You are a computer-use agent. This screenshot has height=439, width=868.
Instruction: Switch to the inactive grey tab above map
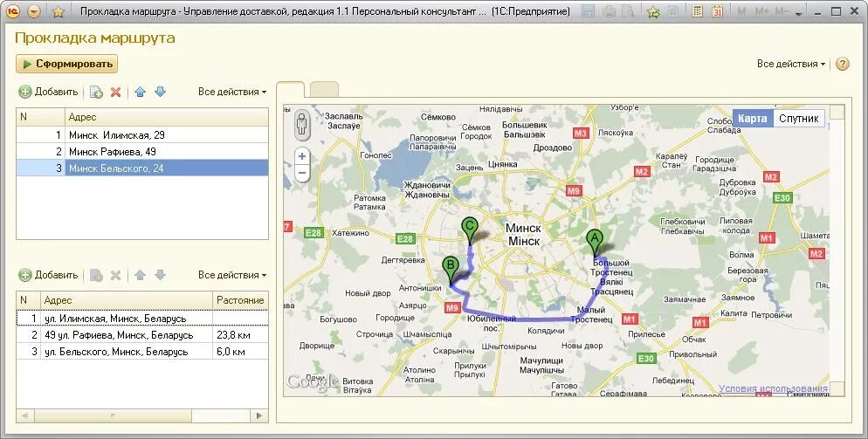[x=324, y=90]
